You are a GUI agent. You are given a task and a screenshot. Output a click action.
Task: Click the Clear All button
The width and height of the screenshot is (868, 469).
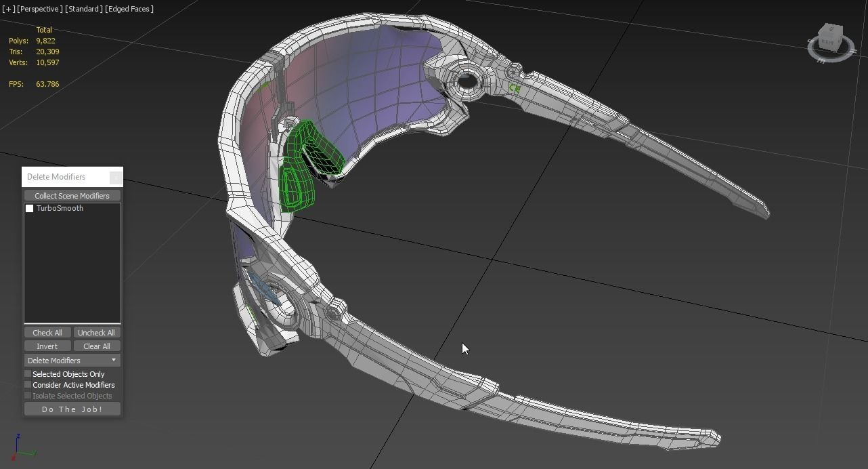click(96, 346)
